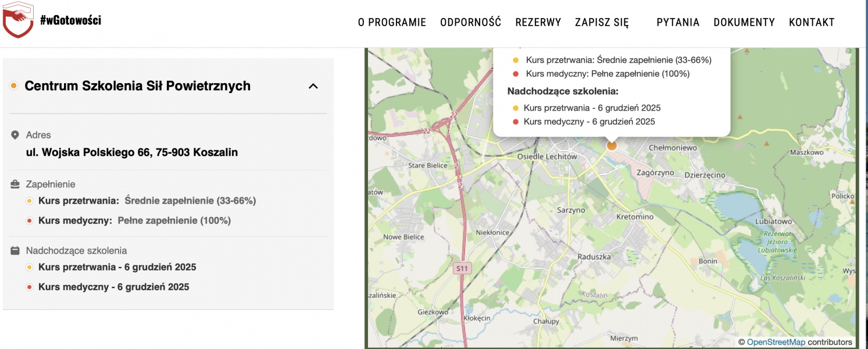This screenshot has width=868, height=349.
Task: Collapse the Centrum Szkolenia Sił Powietrznych panel
Action: (x=313, y=86)
